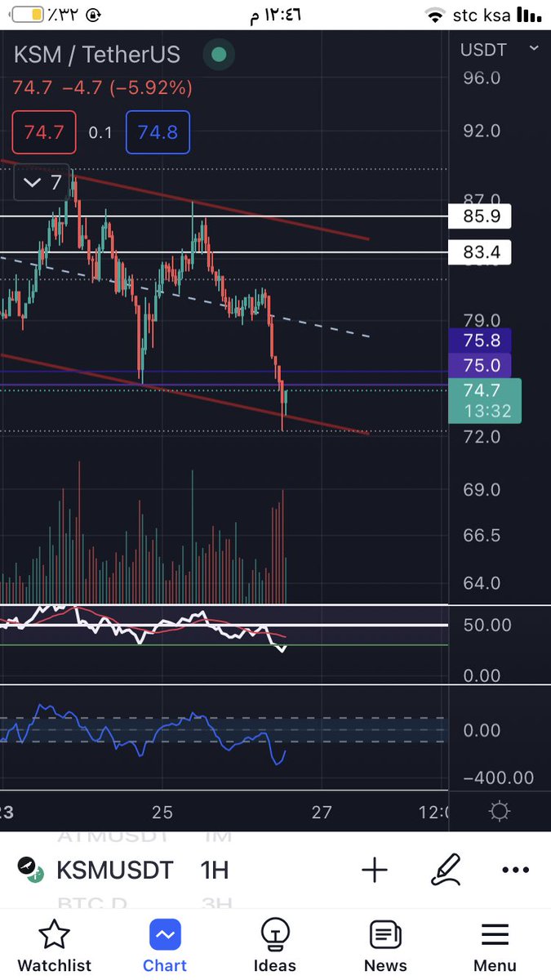Tap the green market status dot
Viewport: 551px width, 980px height.
218,56
